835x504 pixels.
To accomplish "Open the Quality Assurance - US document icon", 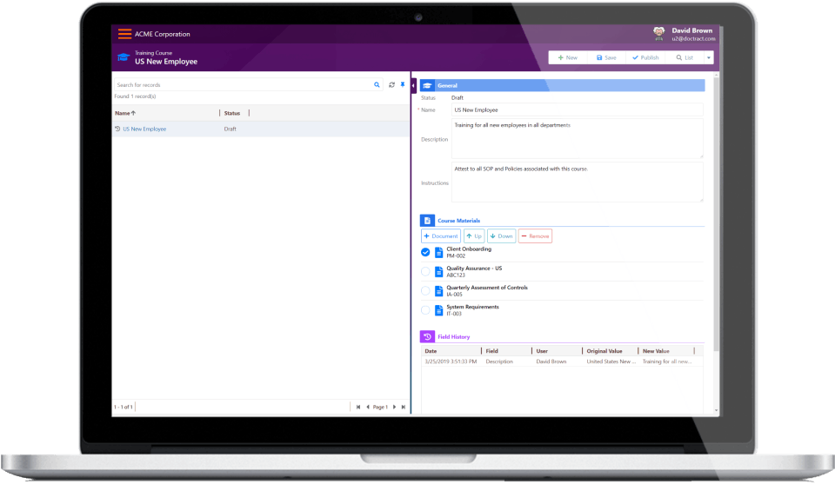I will coord(438,272).
